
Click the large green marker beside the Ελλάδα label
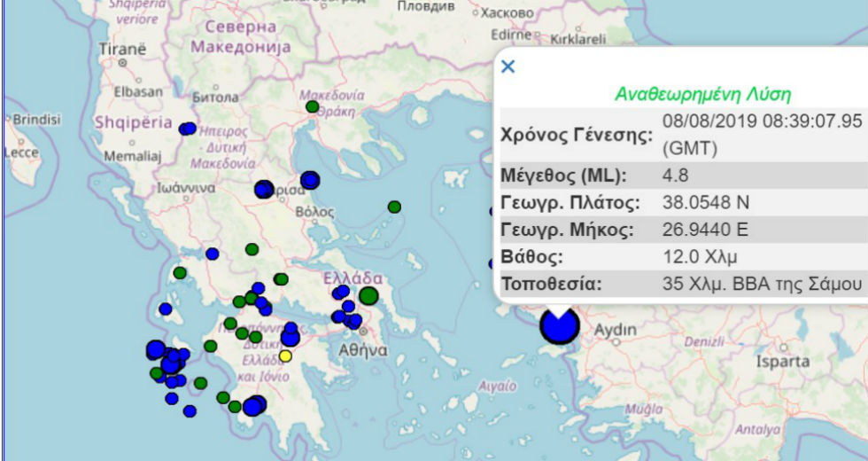(368, 296)
